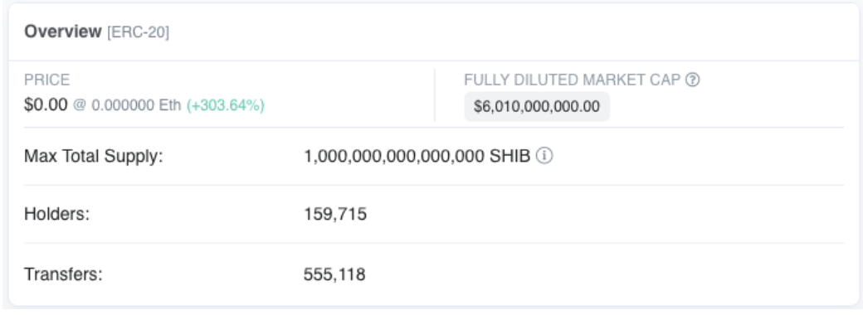Click the Holders label
The image size is (868, 315).
point(57,214)
